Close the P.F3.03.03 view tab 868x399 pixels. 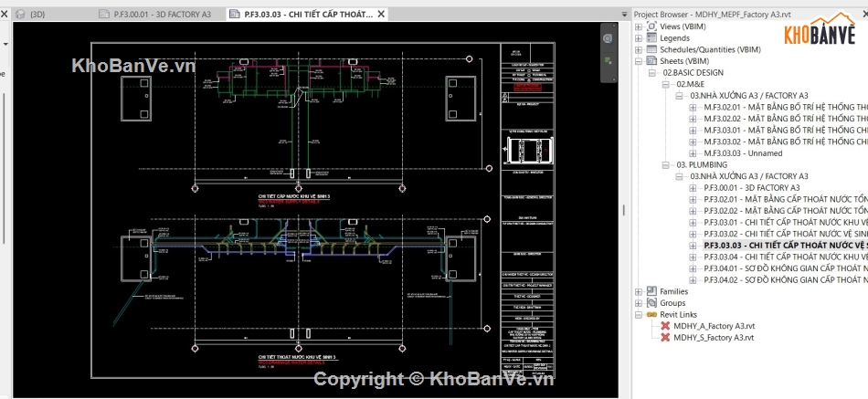(381, 15)
